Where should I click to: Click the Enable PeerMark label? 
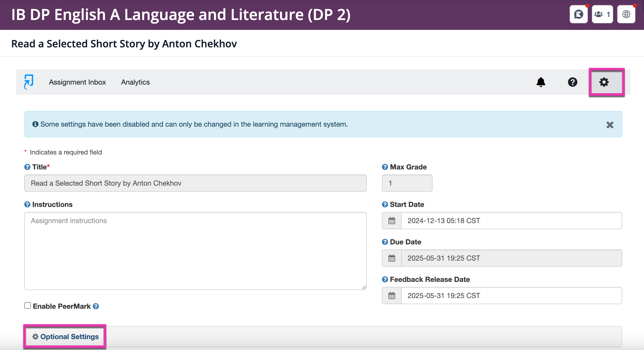point(62,306)
